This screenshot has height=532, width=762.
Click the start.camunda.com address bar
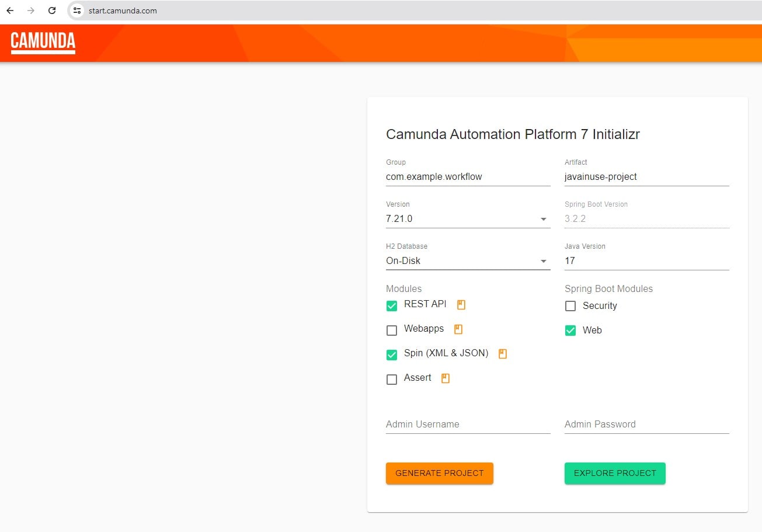point(415,11)
